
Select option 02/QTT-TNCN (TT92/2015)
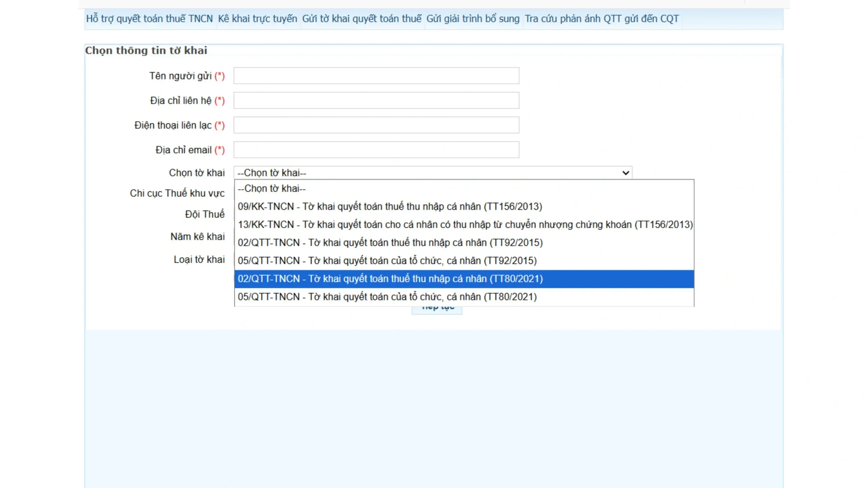(x=464, y=243)
